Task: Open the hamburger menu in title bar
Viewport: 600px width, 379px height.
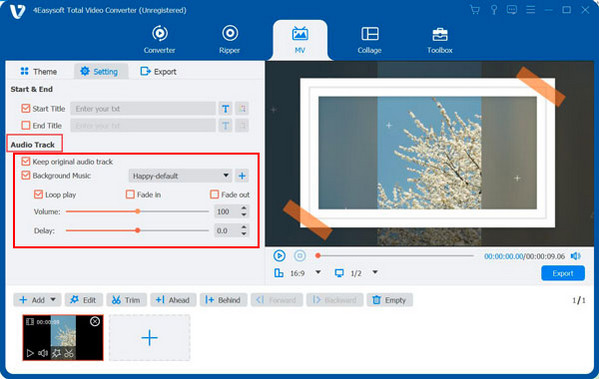Action: coord(530,10)
